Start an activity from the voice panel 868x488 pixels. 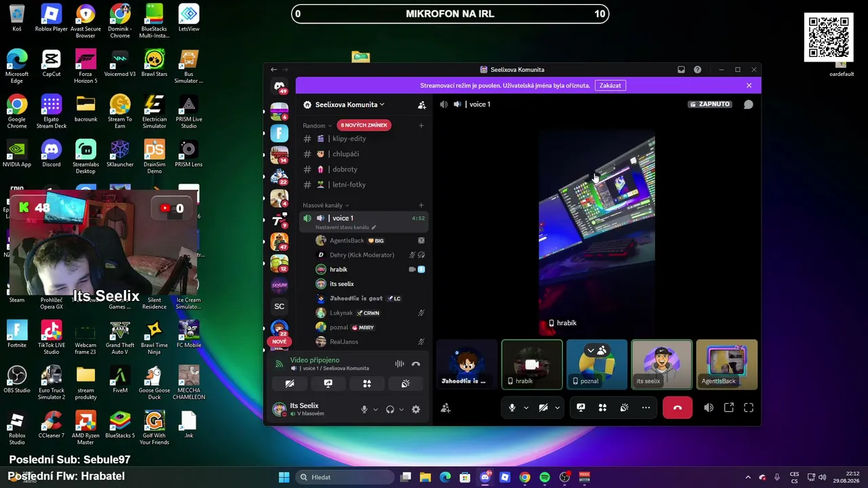(x=367, y=384)
